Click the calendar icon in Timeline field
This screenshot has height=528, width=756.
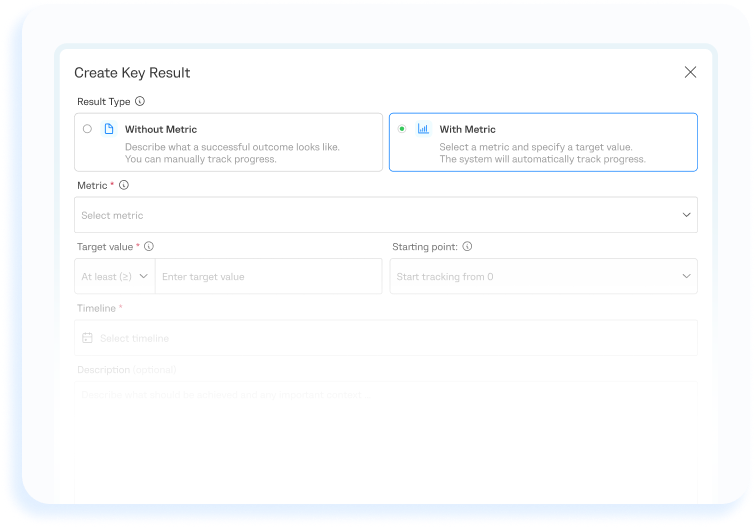pos(87,338)
